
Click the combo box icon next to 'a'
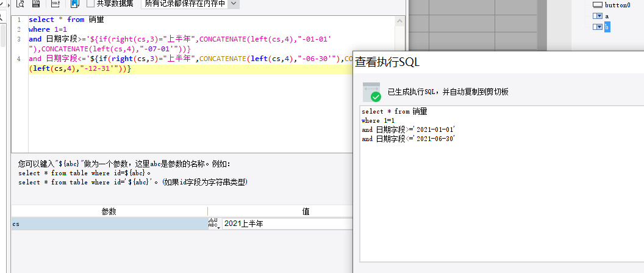(x=598, y=16)
